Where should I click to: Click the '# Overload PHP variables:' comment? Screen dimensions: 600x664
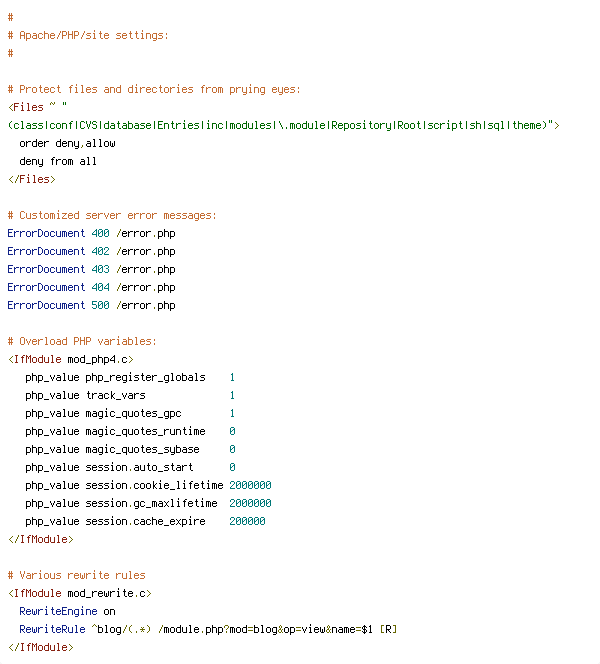[82, 341]
